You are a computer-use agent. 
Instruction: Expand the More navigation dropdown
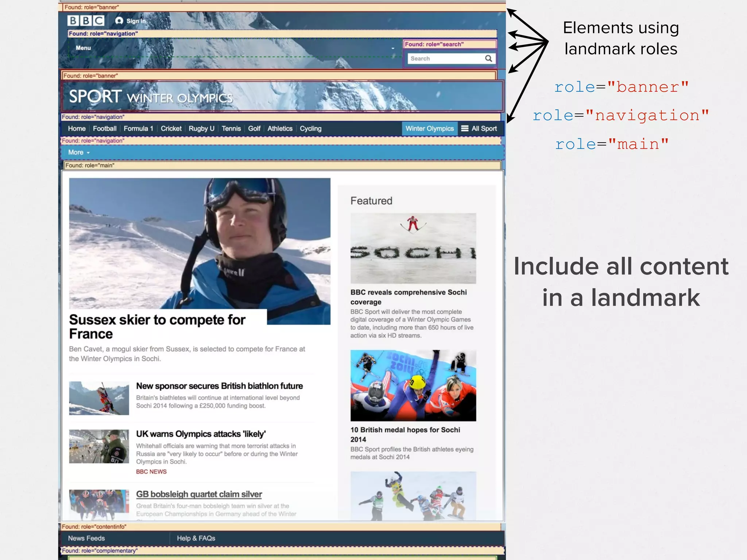[79, 152]
